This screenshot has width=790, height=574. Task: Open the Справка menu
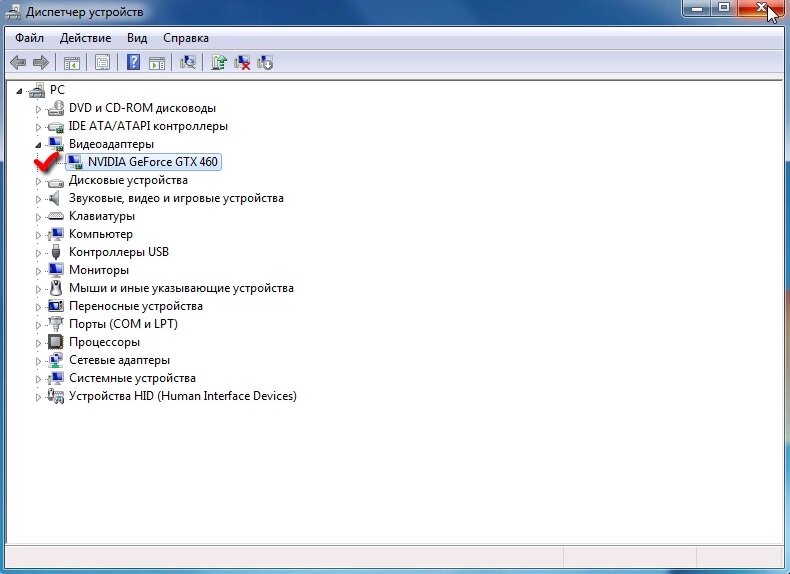pyautogui.click(x=186, y=38)
